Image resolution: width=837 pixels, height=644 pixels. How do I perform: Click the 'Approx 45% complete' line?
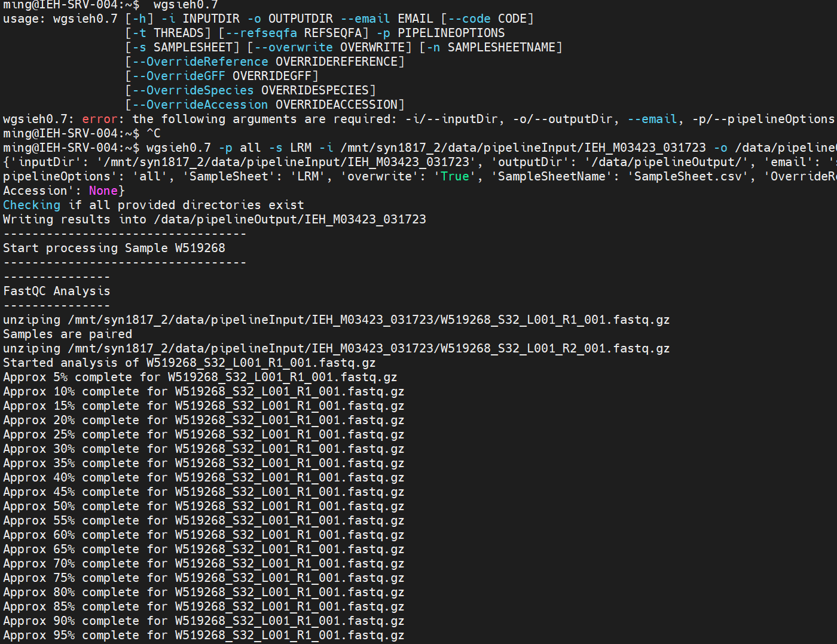tap(204, 492)
